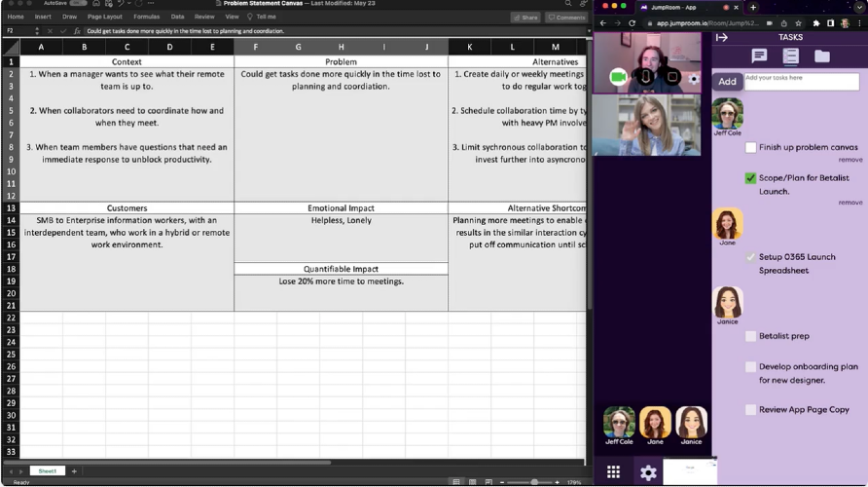The width and height of the screenshot is (868, 487).
Task: Toggle Setup O365 Launch Spreadsheet checkbox
Action: [750, 257]
